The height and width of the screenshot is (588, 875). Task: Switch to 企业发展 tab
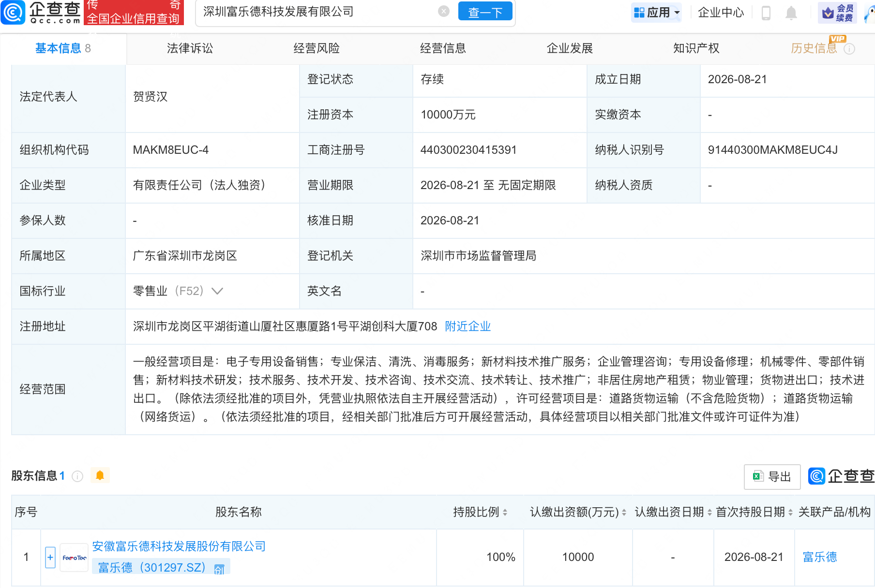[x=570, y=48]
